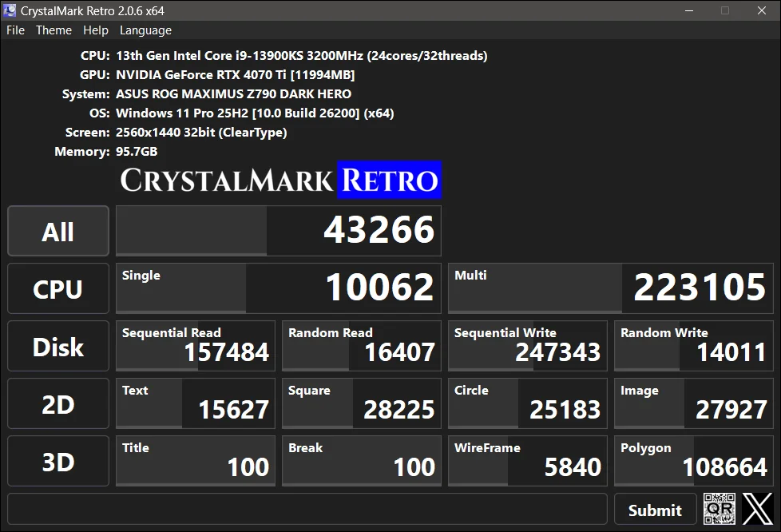Minimize the CrystalMark Retro window
This screenshot has height=532, width=781.
pyautogui.click(x=689, y=10)
